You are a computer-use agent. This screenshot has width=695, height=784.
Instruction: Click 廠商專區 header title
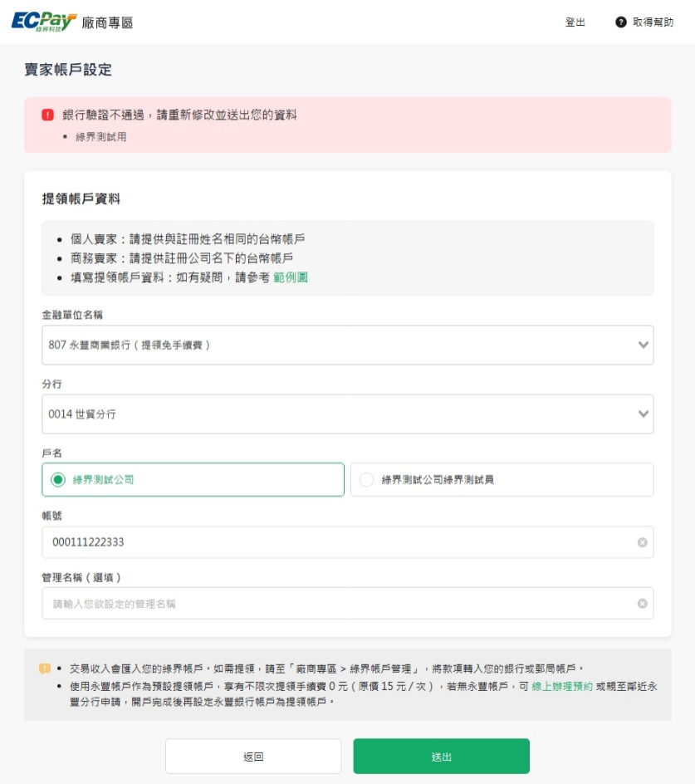pyautogui.click(x=108, y=23)
